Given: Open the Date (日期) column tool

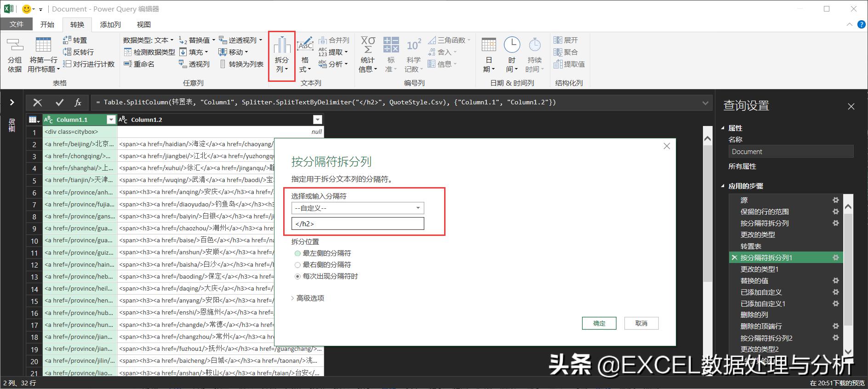Looking at the screenshot, I should 489,55.
